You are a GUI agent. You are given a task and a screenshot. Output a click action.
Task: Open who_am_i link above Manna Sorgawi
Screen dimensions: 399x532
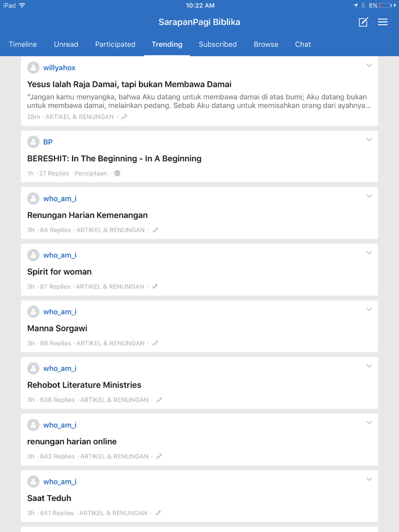tap(60, 312)
